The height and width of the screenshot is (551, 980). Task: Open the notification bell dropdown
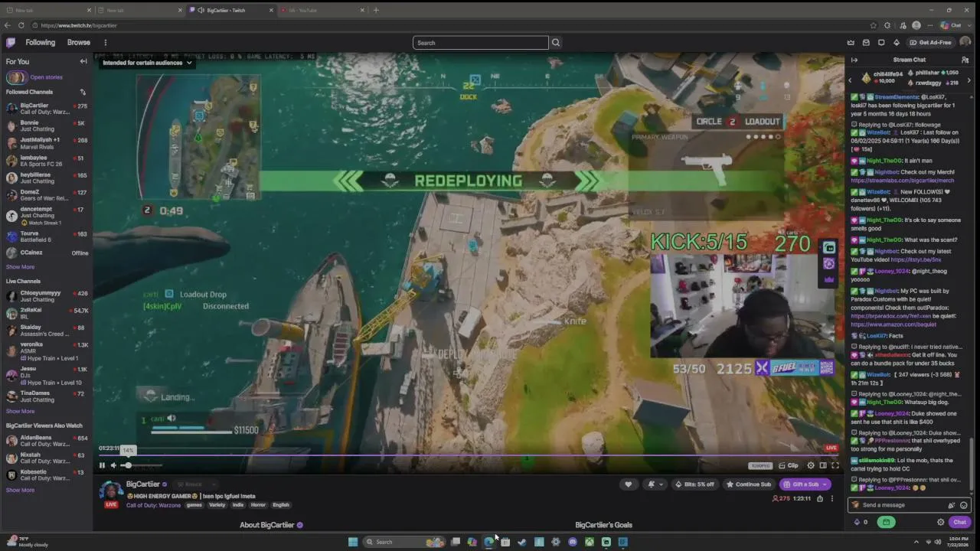pyautogui.click(x=654, y=484)
